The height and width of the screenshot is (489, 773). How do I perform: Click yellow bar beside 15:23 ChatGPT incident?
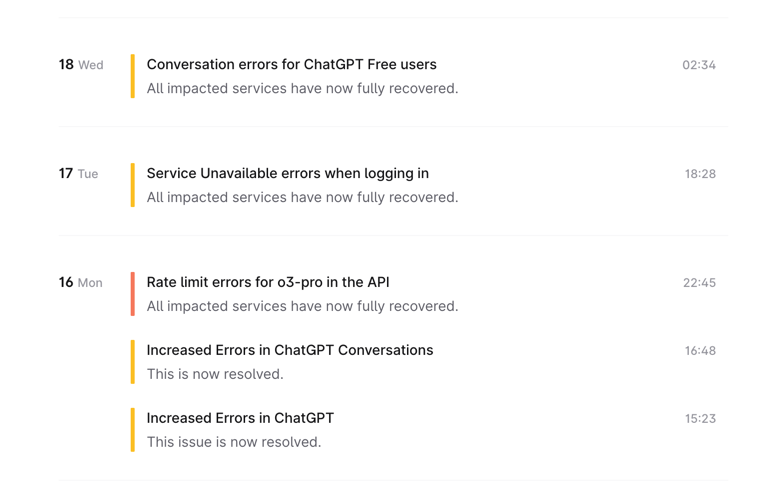(133, 430)
